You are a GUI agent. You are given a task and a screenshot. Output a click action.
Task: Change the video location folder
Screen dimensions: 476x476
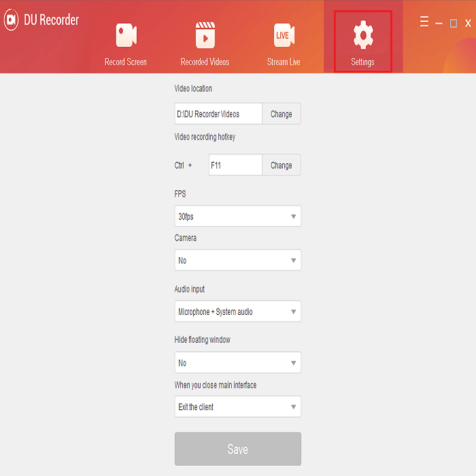click(x=282, y=114)
